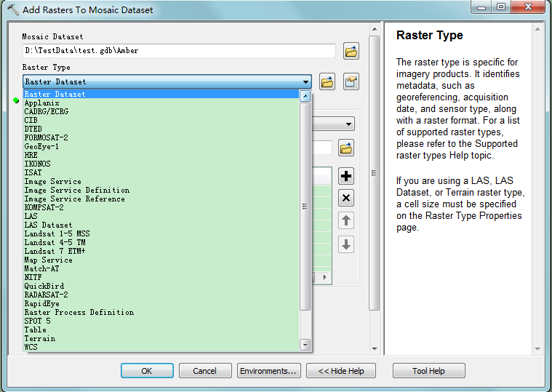552x392 pixels.
Task: Select CIB raster type
Action: [x=161, y=120]
